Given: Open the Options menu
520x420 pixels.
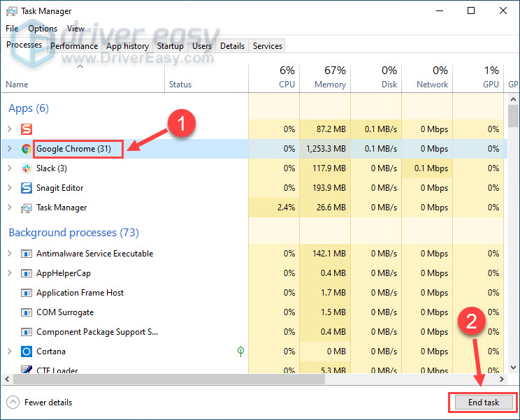Looking at the screenshot, I should (43, 29).
